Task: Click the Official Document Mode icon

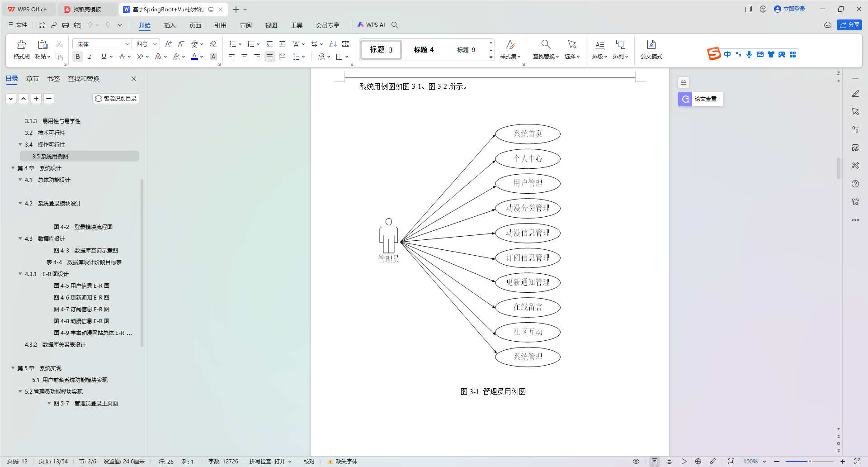Action: (651, 44)
